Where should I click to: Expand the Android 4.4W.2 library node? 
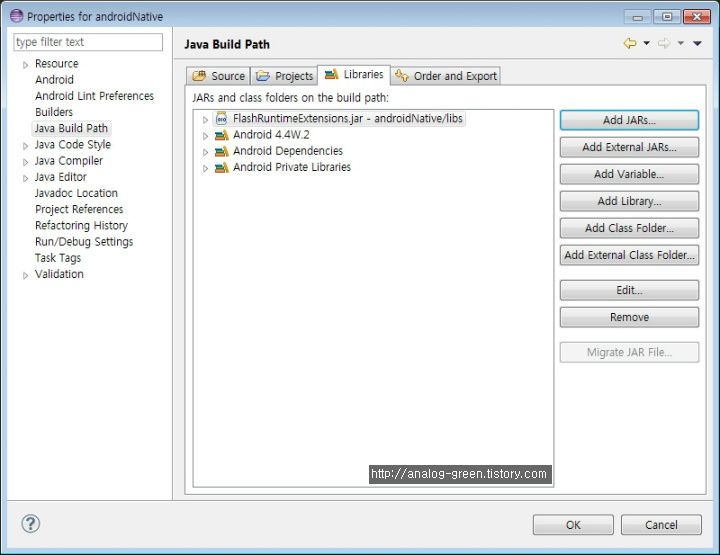(x=205, y=136)
